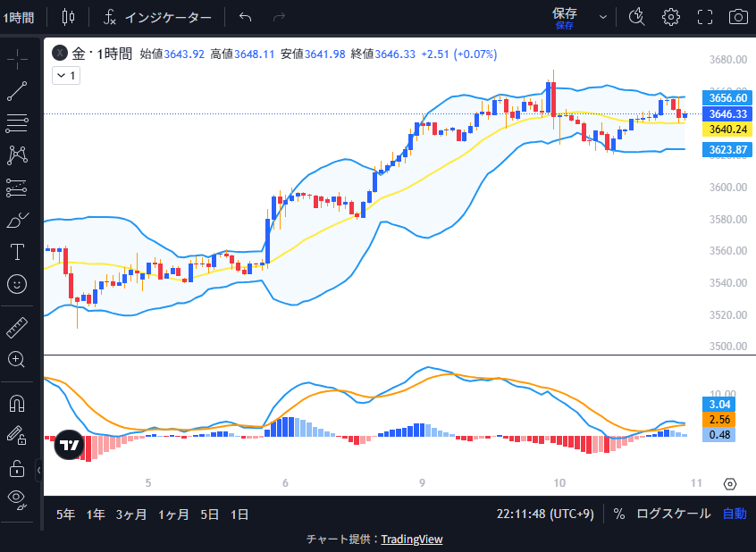Select the text annotation tool
This screenshot has width=756, height=552.
click(17, 252)
